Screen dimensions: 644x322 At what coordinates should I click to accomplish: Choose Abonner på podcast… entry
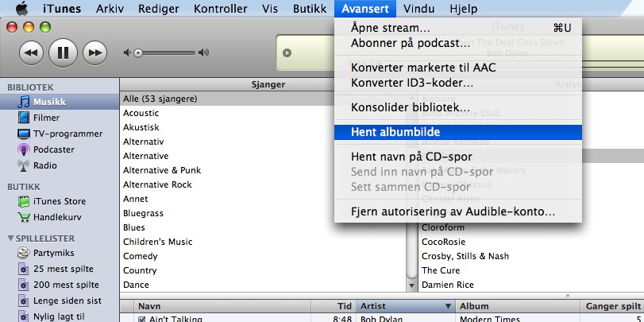(458, 43)
